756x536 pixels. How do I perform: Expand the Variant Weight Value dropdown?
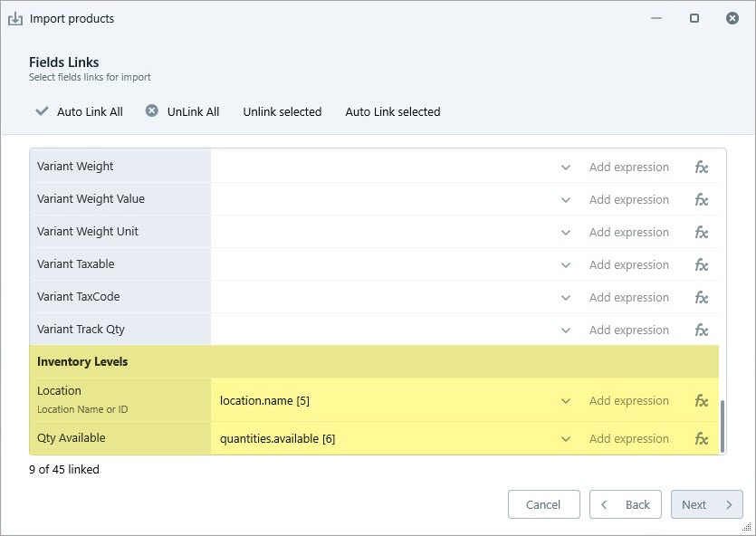pos(566,199)
